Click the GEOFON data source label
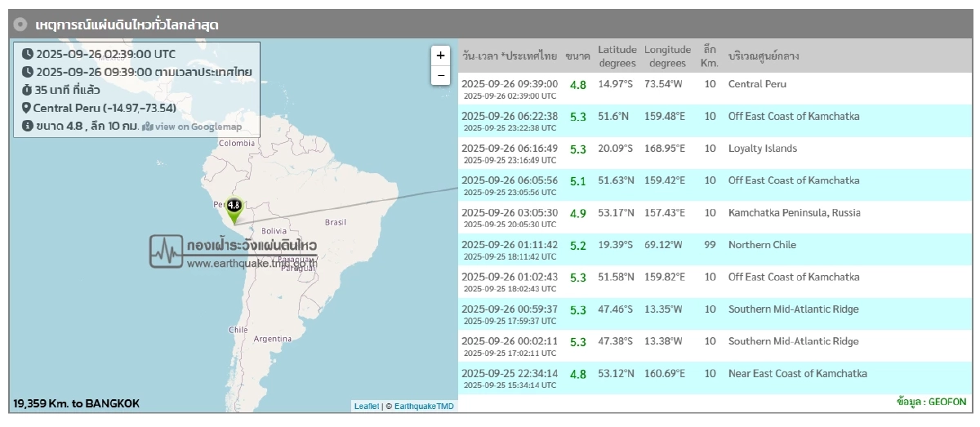The image size is (980, 427). pos(931,402)
